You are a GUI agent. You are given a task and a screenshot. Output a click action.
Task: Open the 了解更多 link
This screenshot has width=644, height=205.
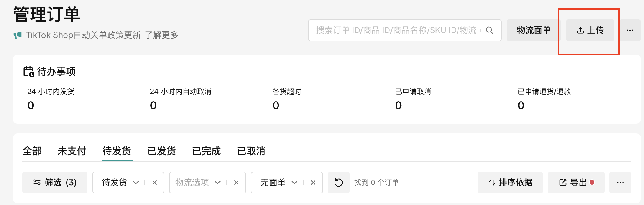(x=162, y=35)
